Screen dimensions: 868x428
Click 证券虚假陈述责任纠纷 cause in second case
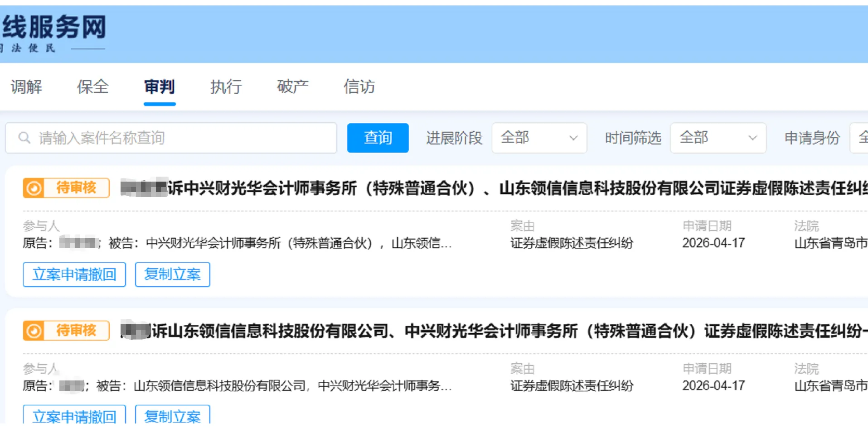click(x=572, y=386)
